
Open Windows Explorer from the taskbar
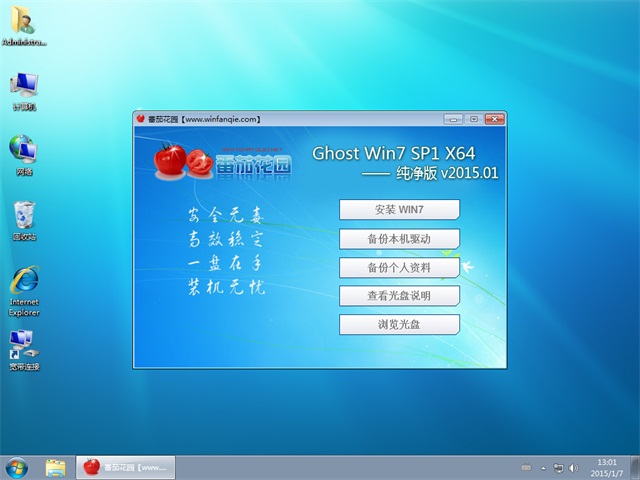click(56, 467)
